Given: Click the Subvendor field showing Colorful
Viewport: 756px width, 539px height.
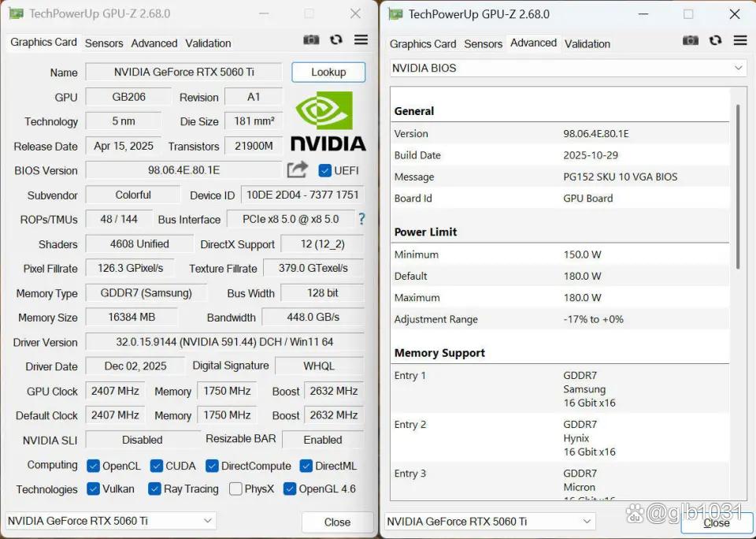Looking at the screenshot, I should point(132,195).
